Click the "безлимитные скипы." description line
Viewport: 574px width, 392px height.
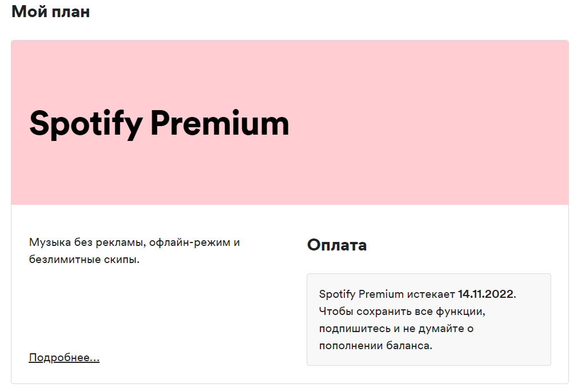click(85, 260)
